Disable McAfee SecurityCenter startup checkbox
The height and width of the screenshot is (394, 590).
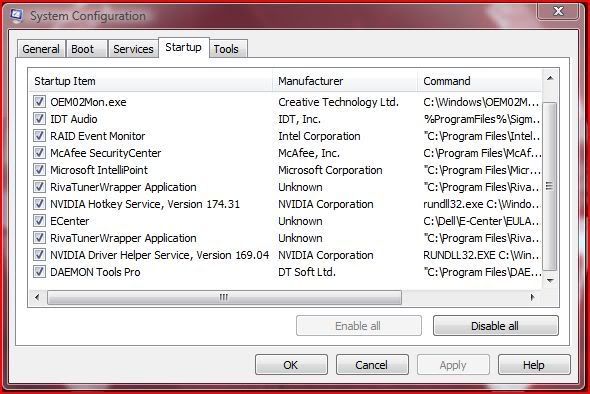click(x=39, y=152)
